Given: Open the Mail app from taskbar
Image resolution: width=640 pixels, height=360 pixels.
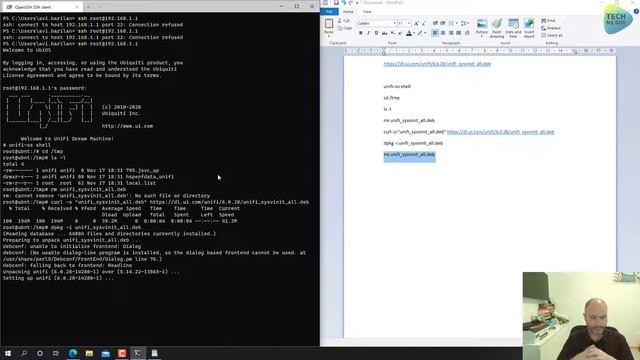Looking at the screenshot, I should click(105, 353).
